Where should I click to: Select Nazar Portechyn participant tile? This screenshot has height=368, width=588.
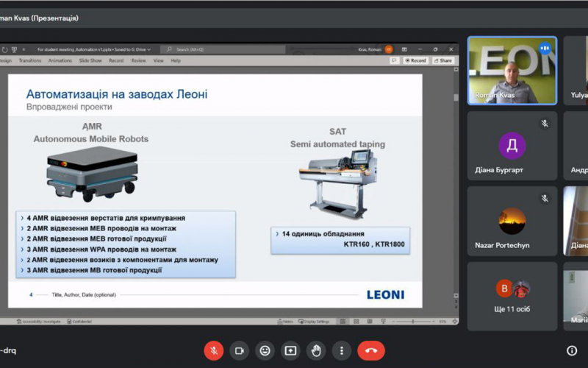point(512,222)
